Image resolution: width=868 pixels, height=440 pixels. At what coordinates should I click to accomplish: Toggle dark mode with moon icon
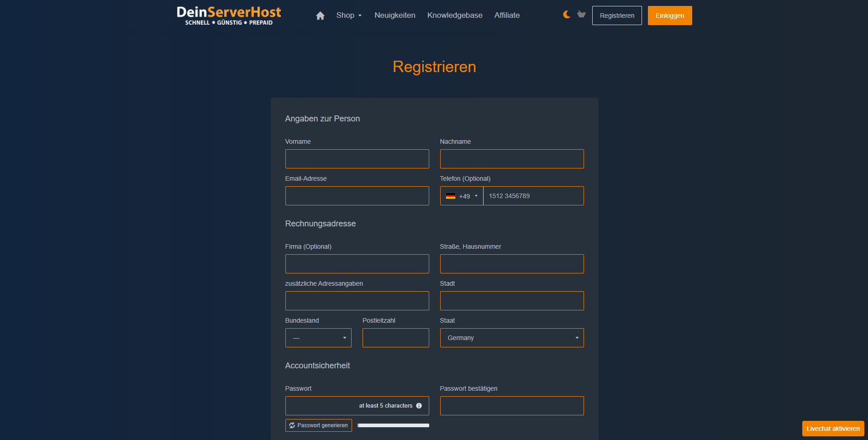[x=566, y=15]
